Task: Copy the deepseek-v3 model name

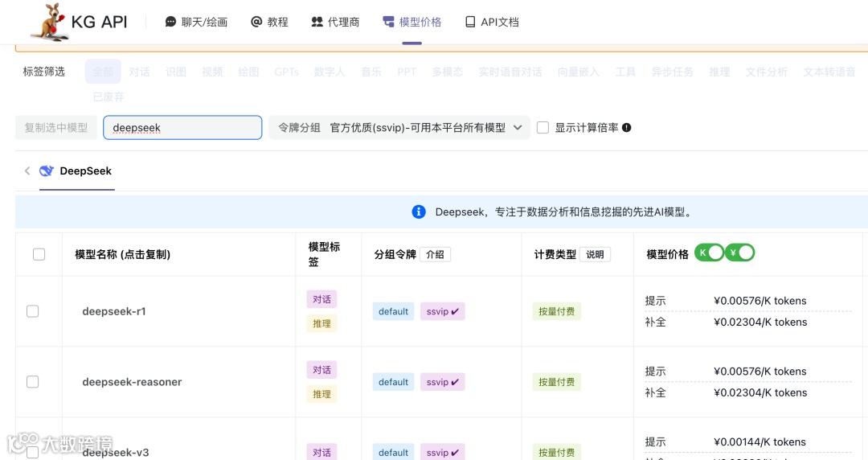Action: (116, 452)
